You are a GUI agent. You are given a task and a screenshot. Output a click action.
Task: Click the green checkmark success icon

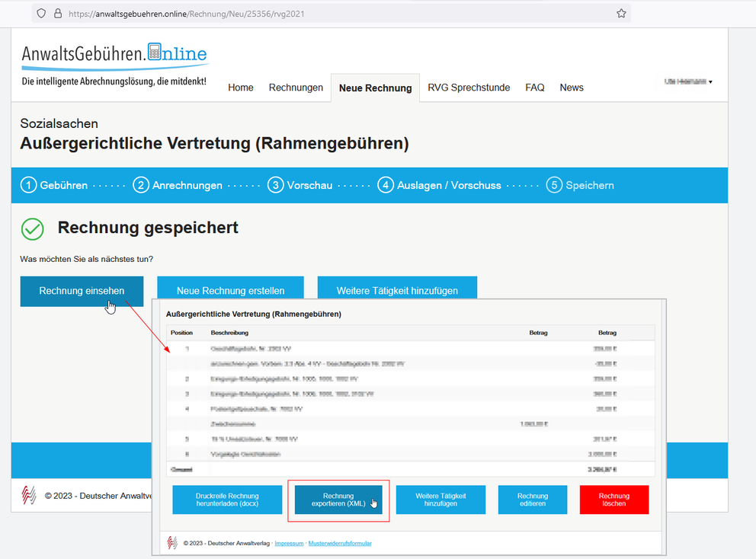coord(30,230)
